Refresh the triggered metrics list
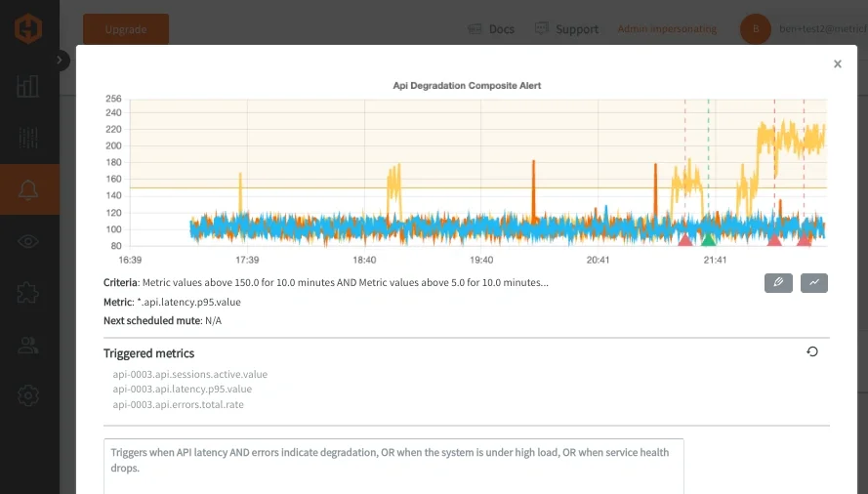The width and height of the screenshot is (868, 494). point(812,351)
